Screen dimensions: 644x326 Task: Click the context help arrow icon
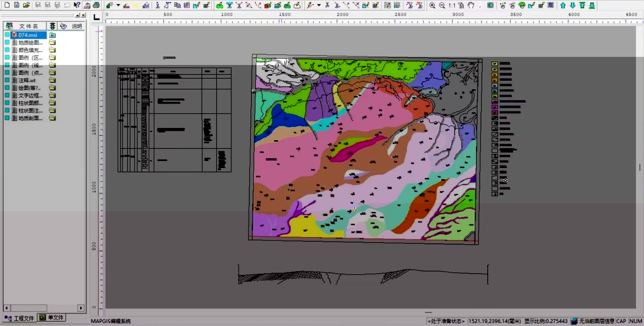point(77,5)
